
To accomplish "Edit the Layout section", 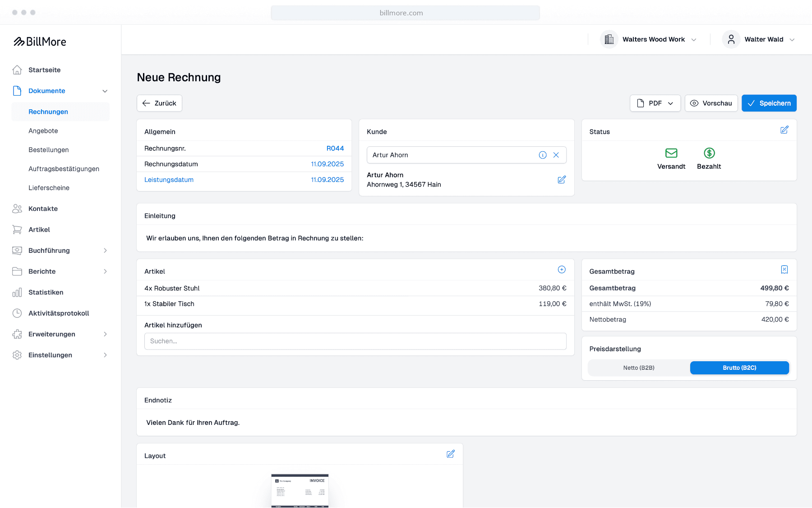I will point(451,454).
